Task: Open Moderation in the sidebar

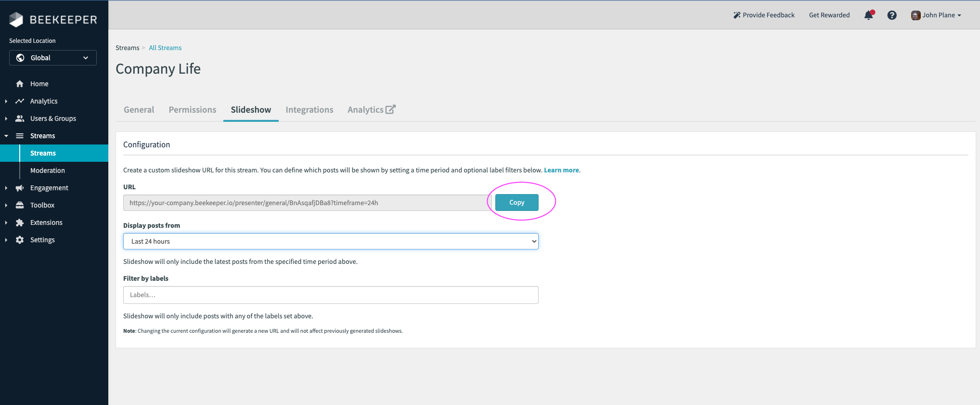Action: tap(47, 170)
